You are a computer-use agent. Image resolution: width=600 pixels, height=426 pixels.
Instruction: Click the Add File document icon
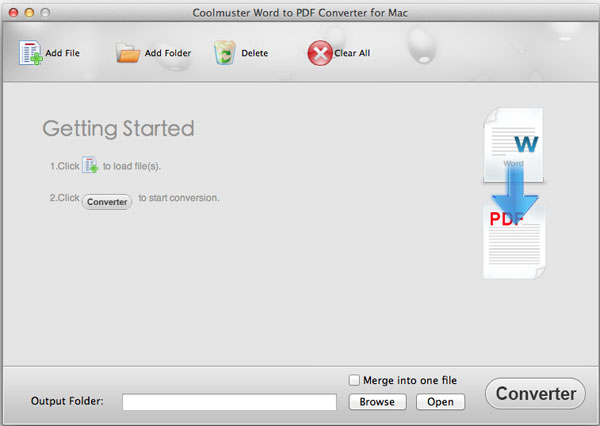click(x=31, y=53)
